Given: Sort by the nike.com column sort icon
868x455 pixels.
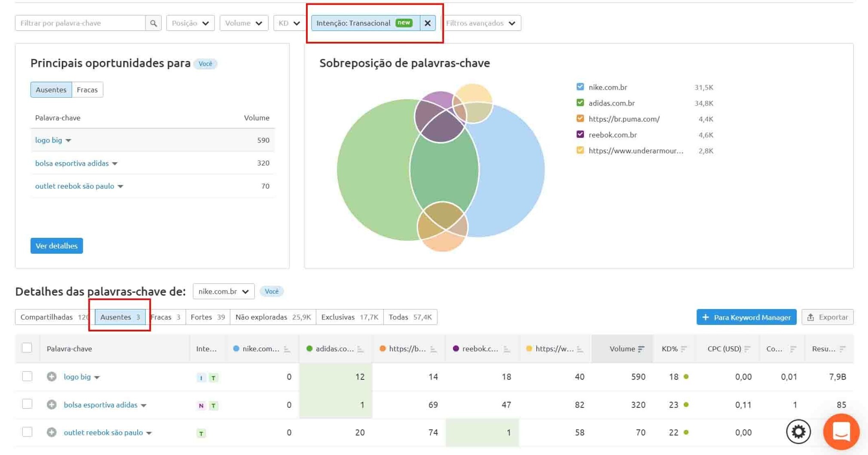Looking at the screenshot, I should 287,349.
